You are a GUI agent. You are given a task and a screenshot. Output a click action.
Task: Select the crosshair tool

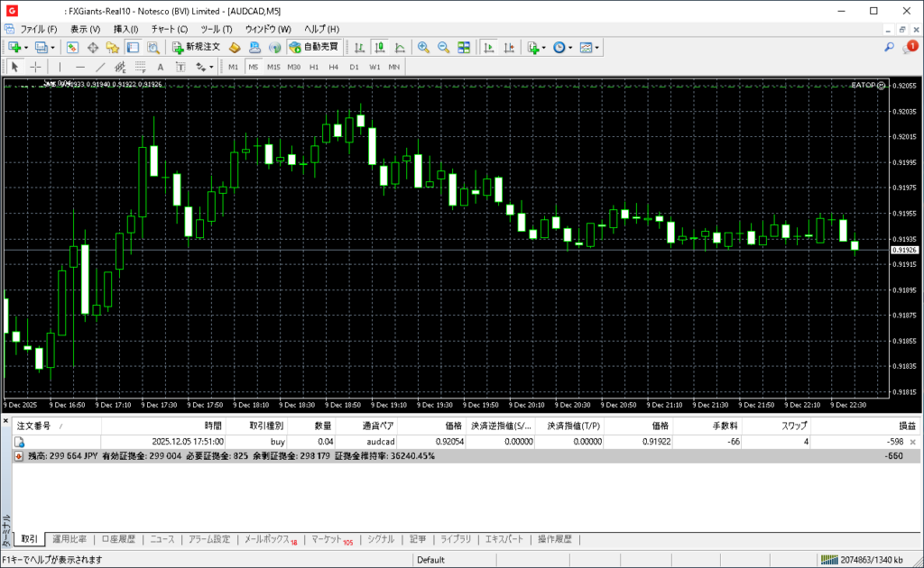coord(36,67)
